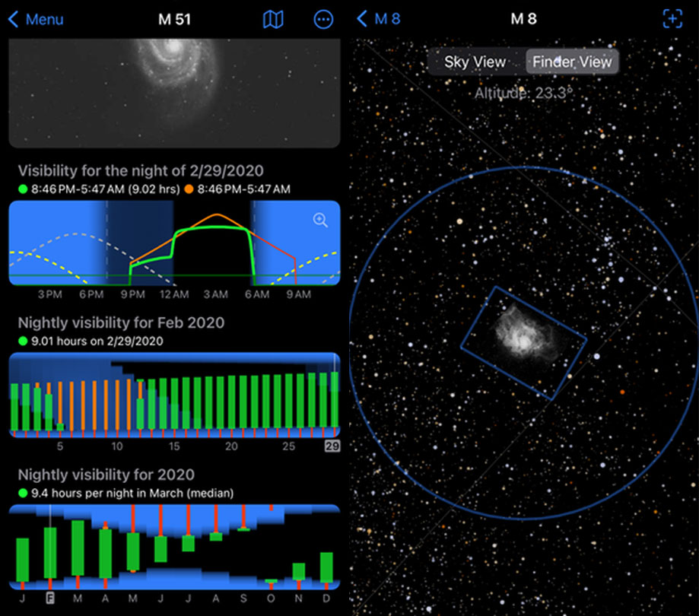Open the map icon in M 51 header

(273, 20)
